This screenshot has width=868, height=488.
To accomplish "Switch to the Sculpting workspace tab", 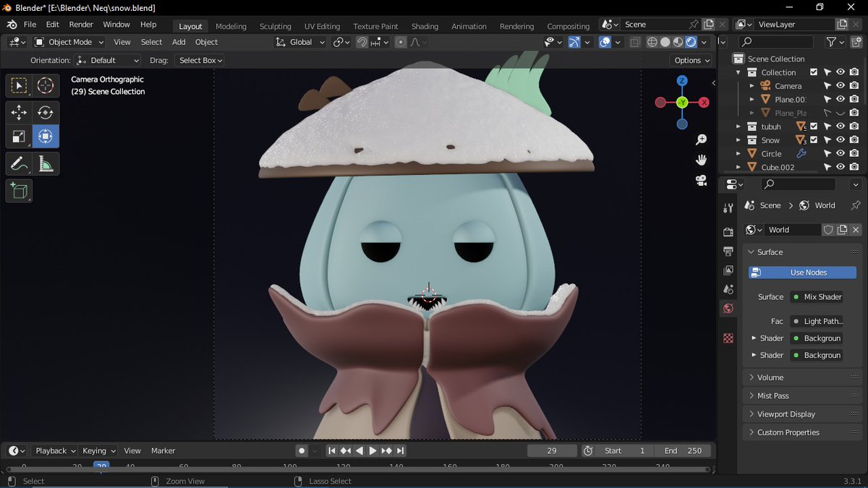I will pos(275,26).
